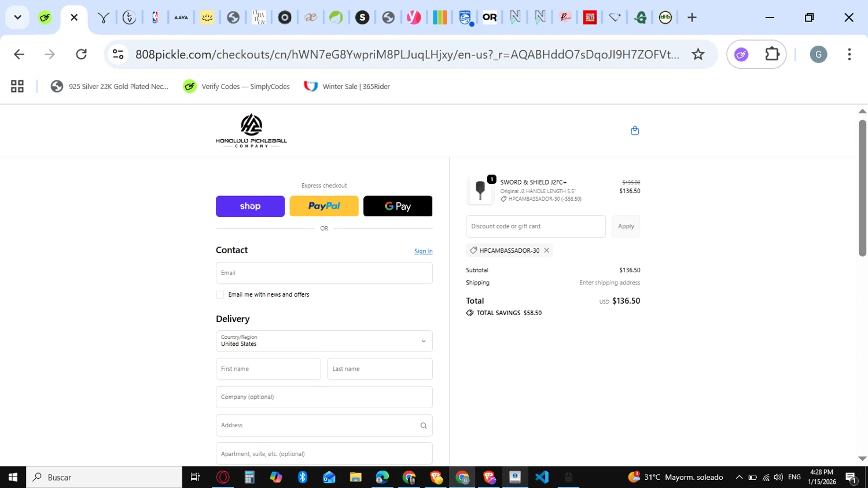Open the Verify Codes SimplyCodes bookmark
The width and height of the screenshot is (868, 488).
point(237,86)
